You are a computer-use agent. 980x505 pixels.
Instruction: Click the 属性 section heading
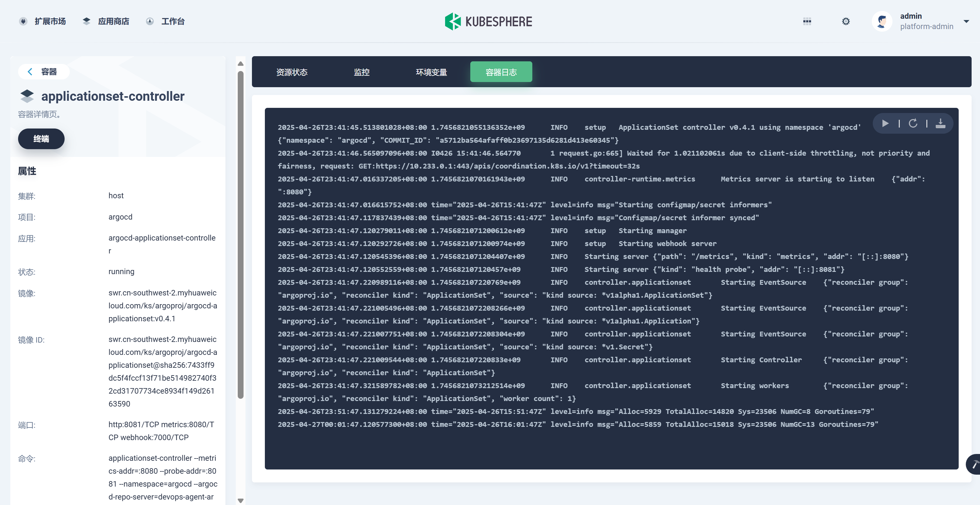click(27, 171)
